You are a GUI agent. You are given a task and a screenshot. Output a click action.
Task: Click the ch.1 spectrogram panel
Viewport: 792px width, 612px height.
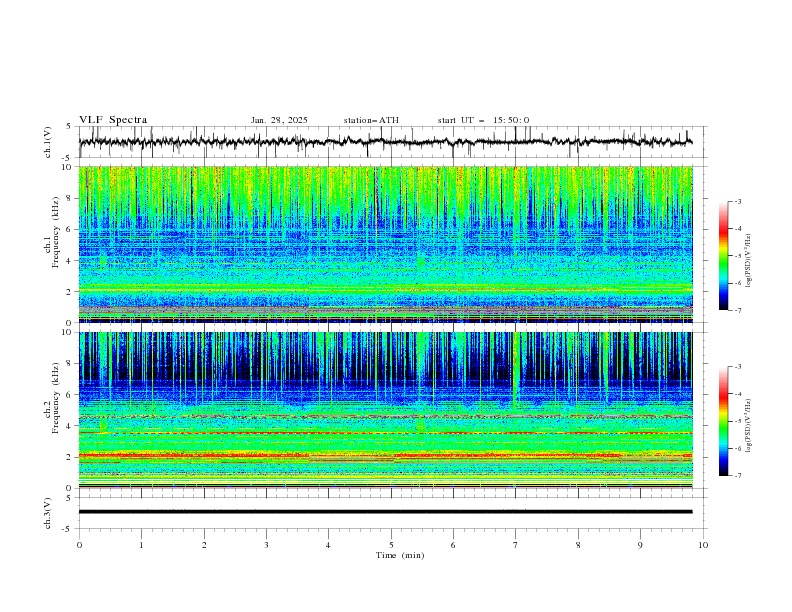[x=386, y=244]
